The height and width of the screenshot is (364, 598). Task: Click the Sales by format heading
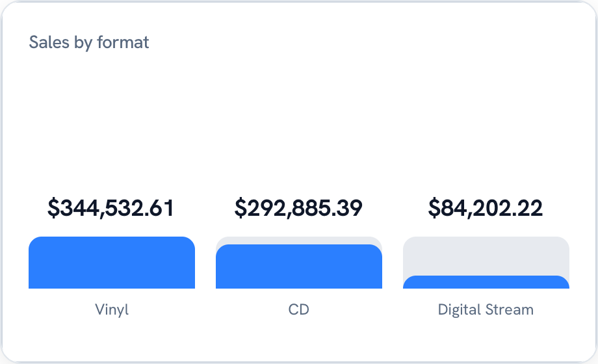click(x=89, y=42)
